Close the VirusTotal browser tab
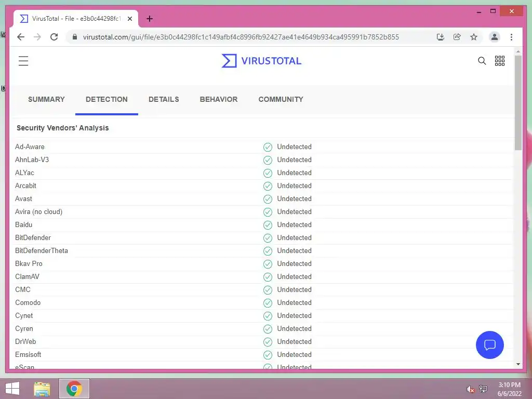The height and width of the screenshot is (399, 532). pos(129,19)
